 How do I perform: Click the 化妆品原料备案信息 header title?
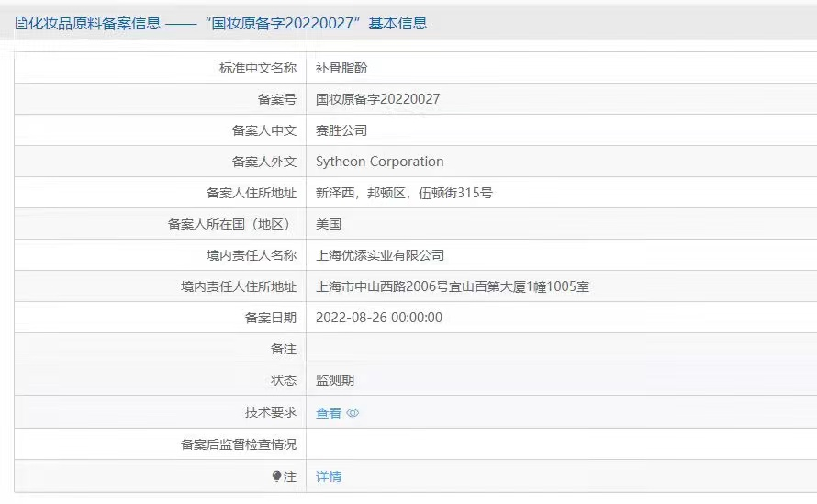point(95,23)
